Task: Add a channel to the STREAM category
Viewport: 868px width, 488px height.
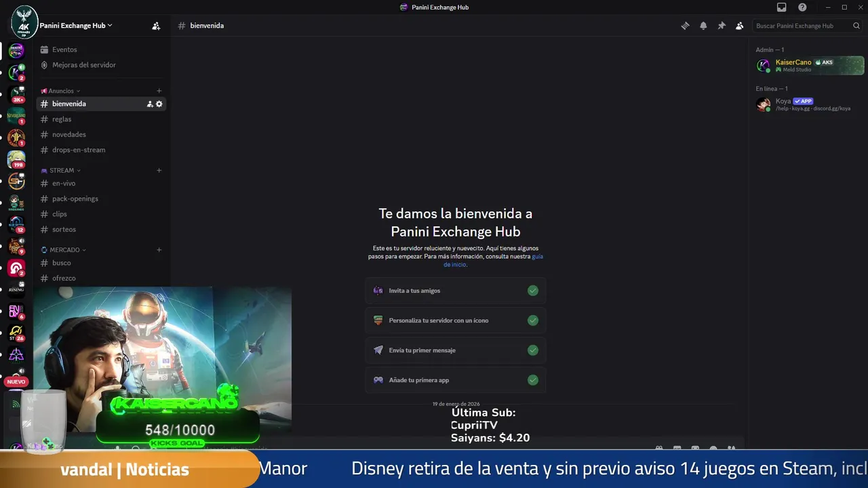Action: tap(159, 170)
